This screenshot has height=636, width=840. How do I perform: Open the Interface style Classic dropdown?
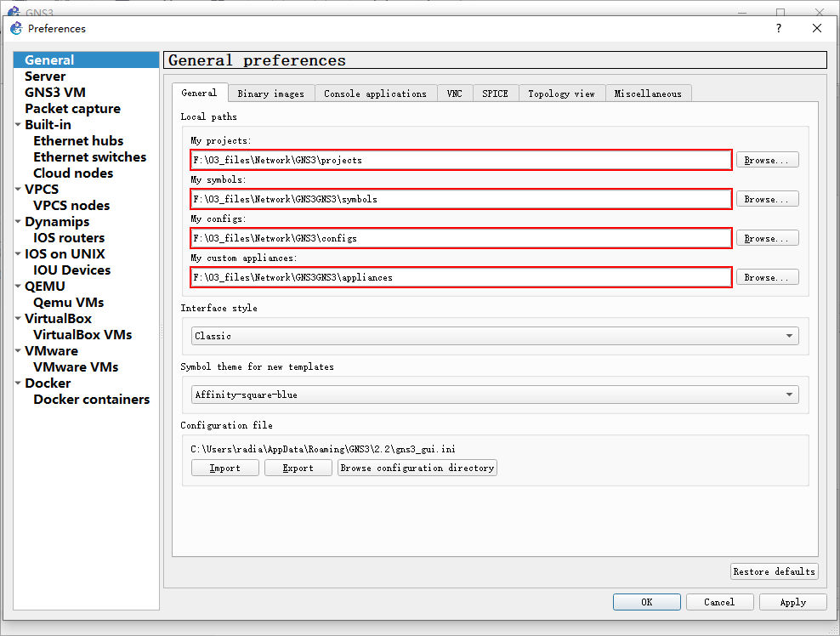495,336
